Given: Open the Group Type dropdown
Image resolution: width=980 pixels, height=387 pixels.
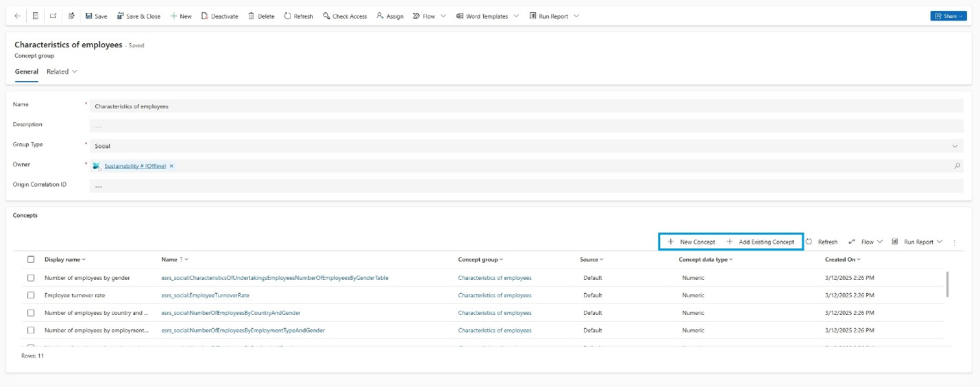Looking at the screenshot, I should coord(526,146).
